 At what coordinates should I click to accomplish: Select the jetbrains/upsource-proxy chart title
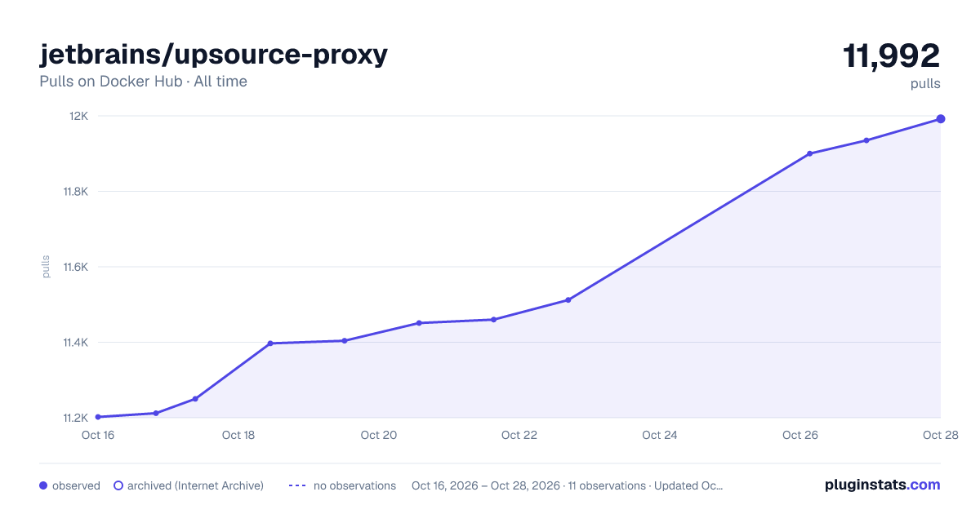click(213, 55)
